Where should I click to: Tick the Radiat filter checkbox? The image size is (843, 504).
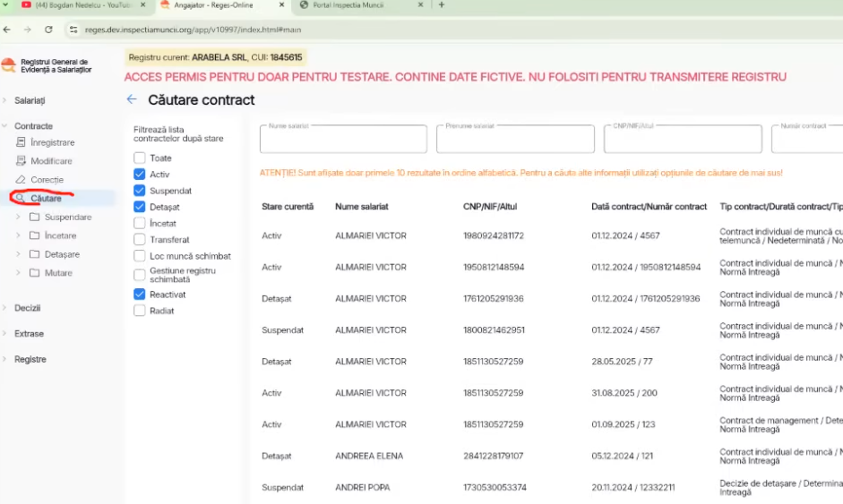pos(140,311)
